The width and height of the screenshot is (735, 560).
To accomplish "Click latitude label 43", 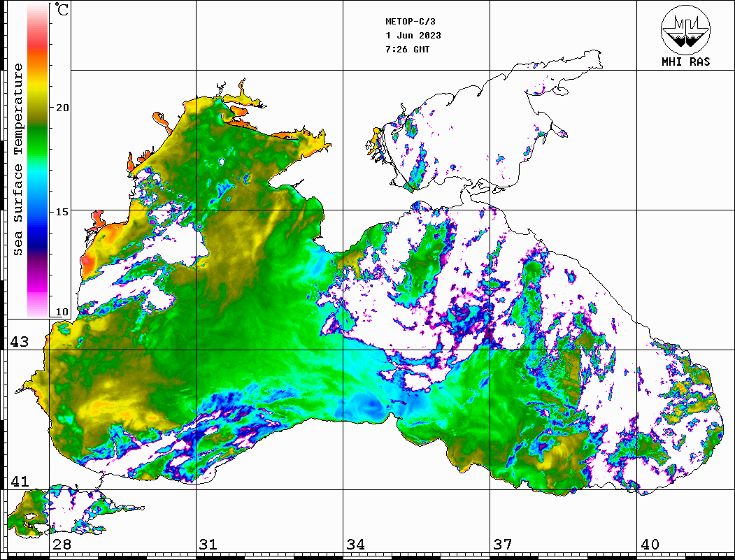I will pyautogui.click(x=20, y=342).
